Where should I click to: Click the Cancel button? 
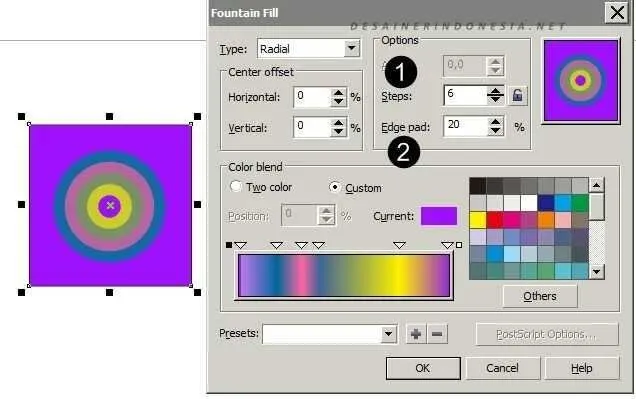(503, 368)
